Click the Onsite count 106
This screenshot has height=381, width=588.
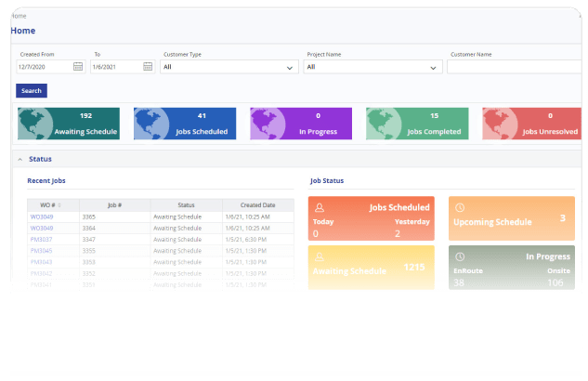[x=555, y=282]
